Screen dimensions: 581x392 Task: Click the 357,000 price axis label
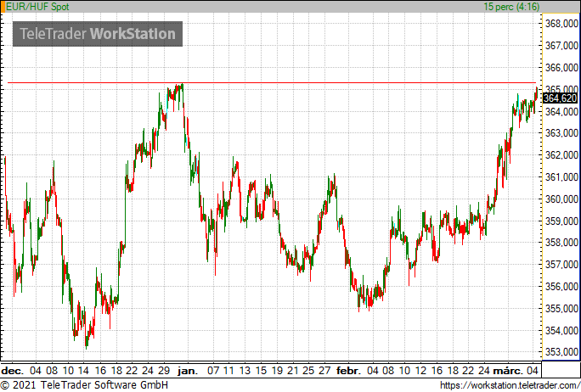pyautogui.click(x=561, y=264)
